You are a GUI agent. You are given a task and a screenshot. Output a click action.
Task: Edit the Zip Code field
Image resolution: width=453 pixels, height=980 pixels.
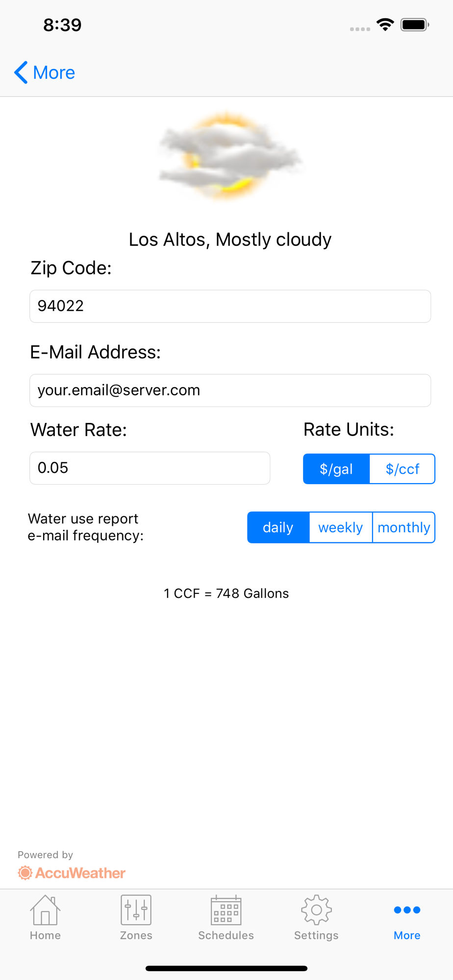click(230, 306)
